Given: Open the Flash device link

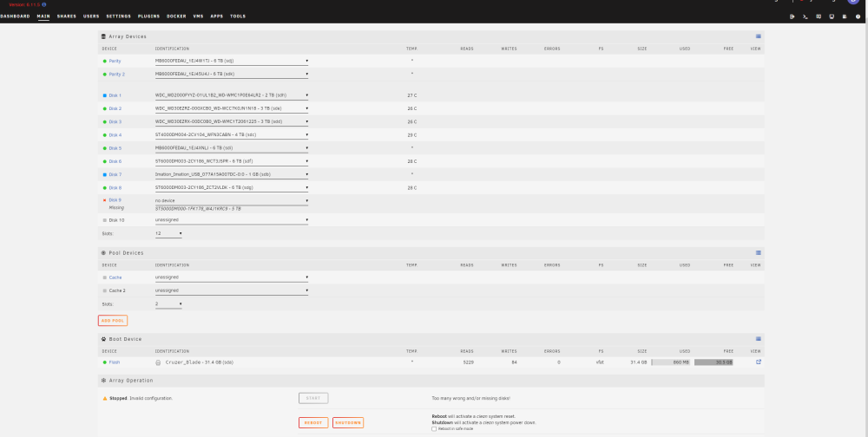Looking at the screenshot, I should pyautogui.click(x=114, y=362).
